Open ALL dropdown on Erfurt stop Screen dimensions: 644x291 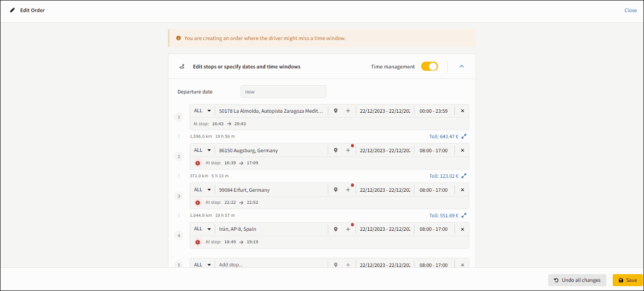pyautogui.click(x=203, y=190)
